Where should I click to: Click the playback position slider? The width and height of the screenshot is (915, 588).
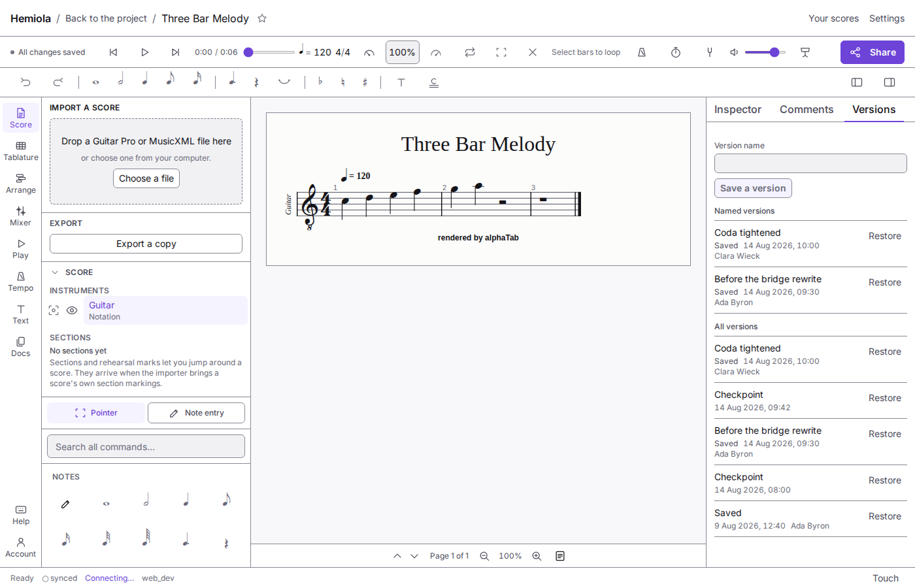coord(269,52)
